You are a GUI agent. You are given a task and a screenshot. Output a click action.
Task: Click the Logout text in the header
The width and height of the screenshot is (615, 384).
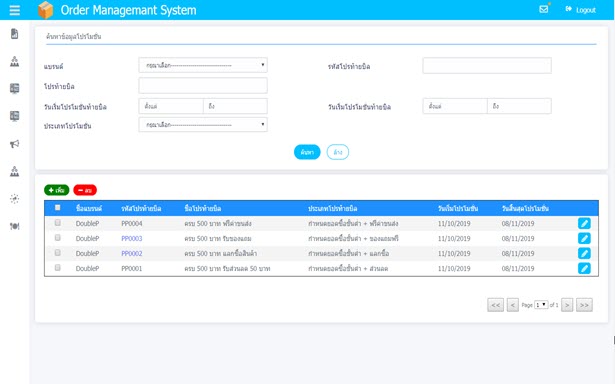pos(586,10)
